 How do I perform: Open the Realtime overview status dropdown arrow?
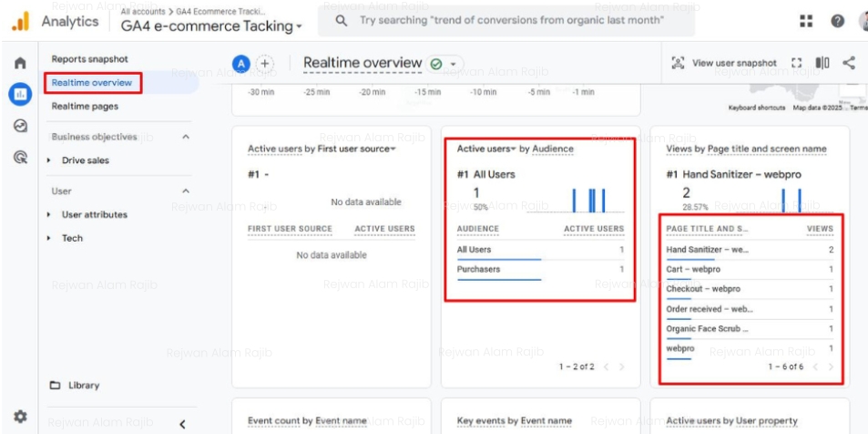pos(452,64)
